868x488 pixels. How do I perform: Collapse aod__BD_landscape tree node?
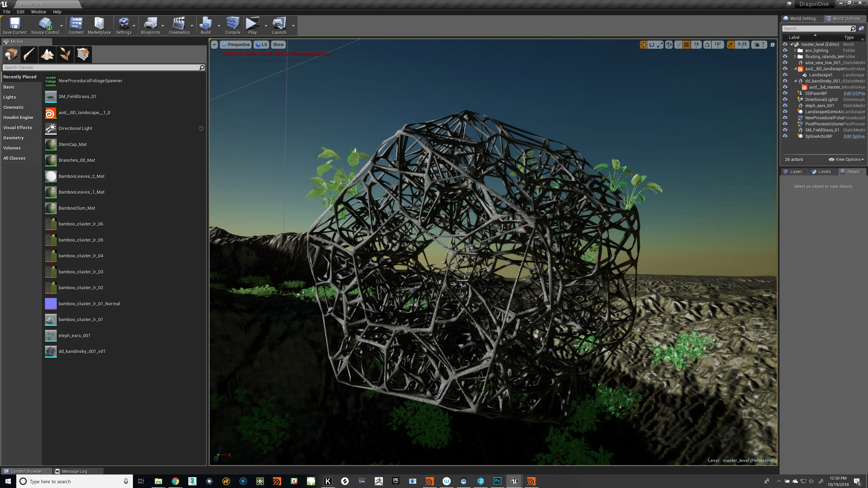tap(796, 69)
